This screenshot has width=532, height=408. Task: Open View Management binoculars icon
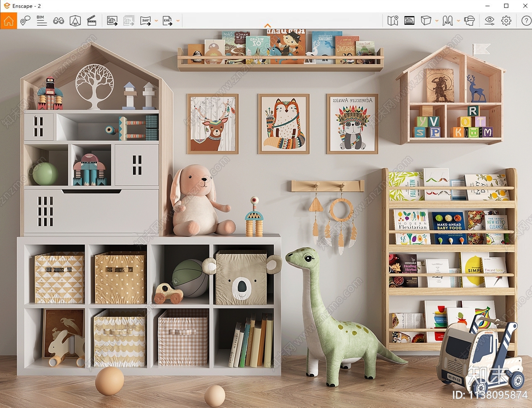click(x=59, y=21)
